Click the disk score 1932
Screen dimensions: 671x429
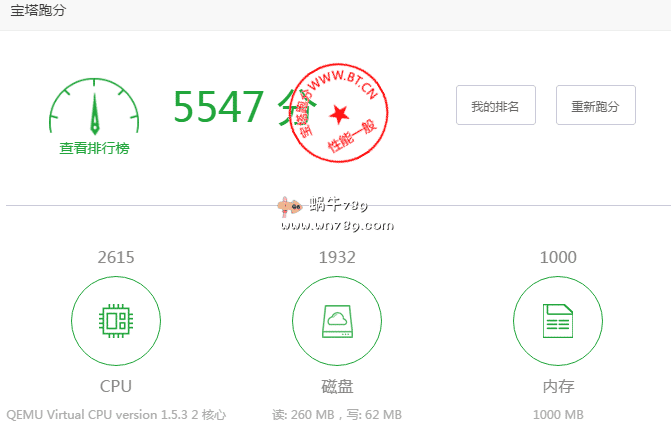point(336,257)
